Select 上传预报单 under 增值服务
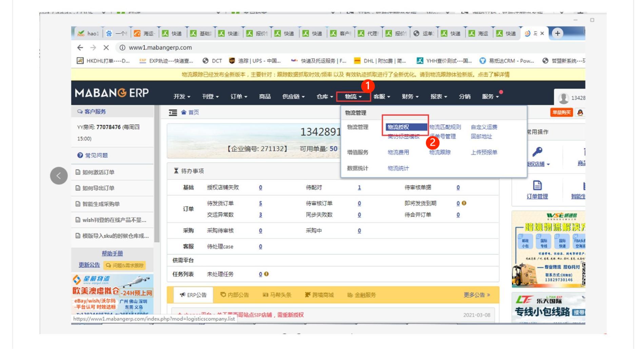Screen dimensions: 644x349 (x=484, y=152)
